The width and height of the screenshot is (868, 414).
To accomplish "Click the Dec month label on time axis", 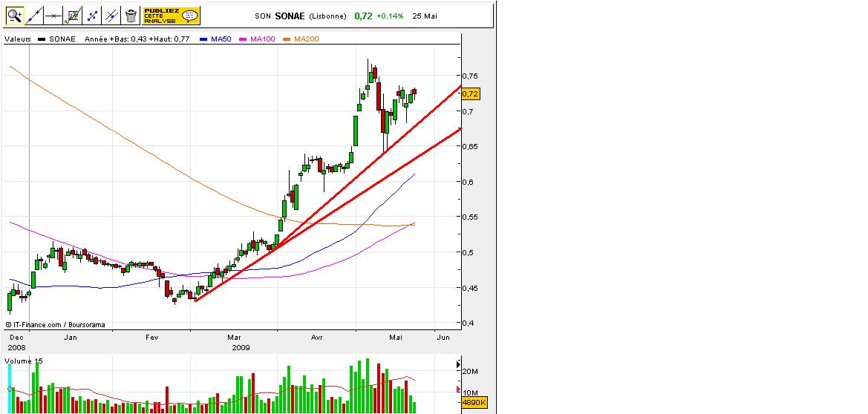I will (x=17, y=337).
